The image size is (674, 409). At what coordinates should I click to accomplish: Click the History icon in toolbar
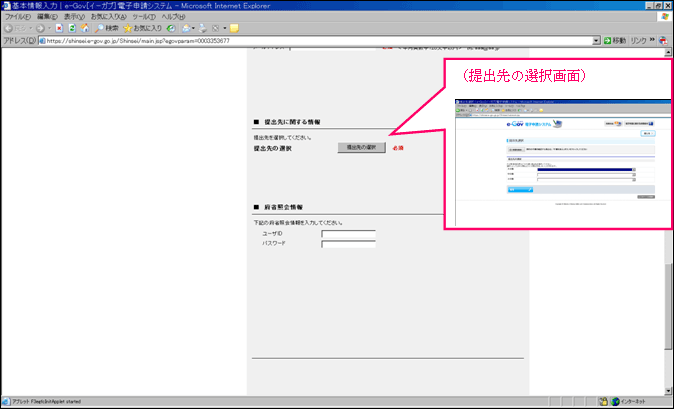click(170, 28)
